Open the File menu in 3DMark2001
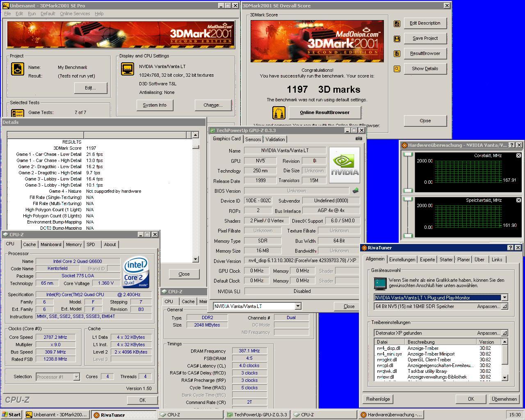 [7, 14]
